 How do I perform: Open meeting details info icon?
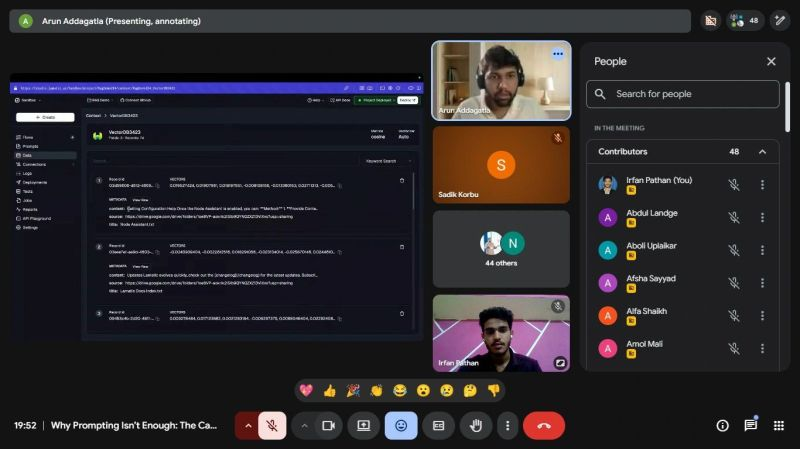tap(722, 425)
